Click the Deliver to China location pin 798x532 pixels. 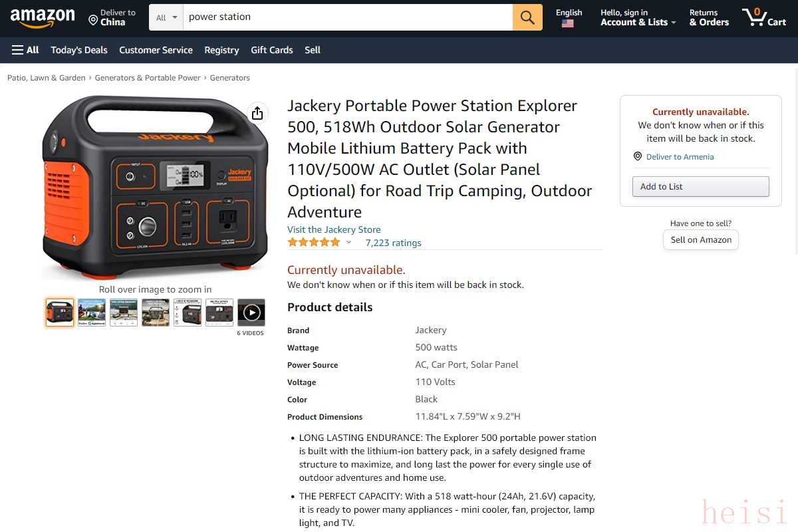click(x=93, y=20)
